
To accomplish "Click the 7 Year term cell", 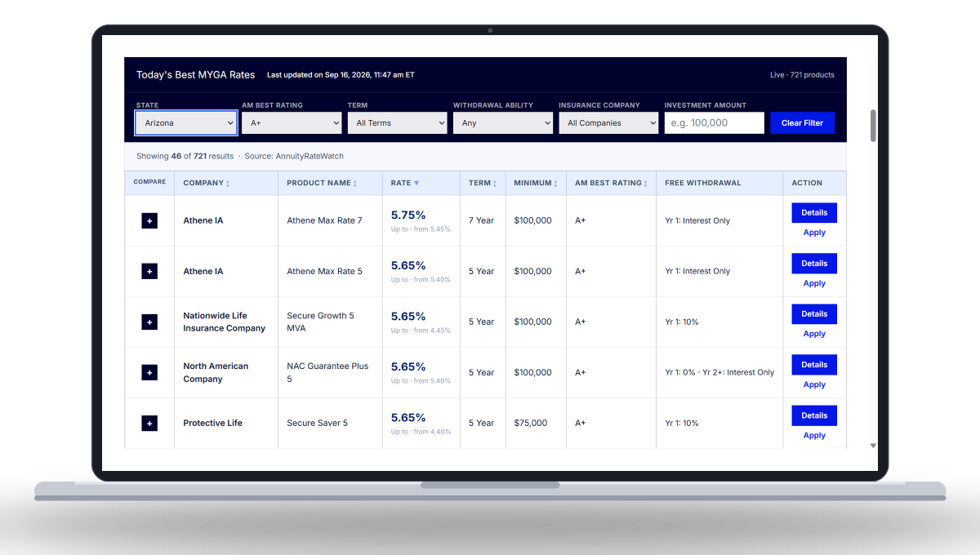I will 482,220.
